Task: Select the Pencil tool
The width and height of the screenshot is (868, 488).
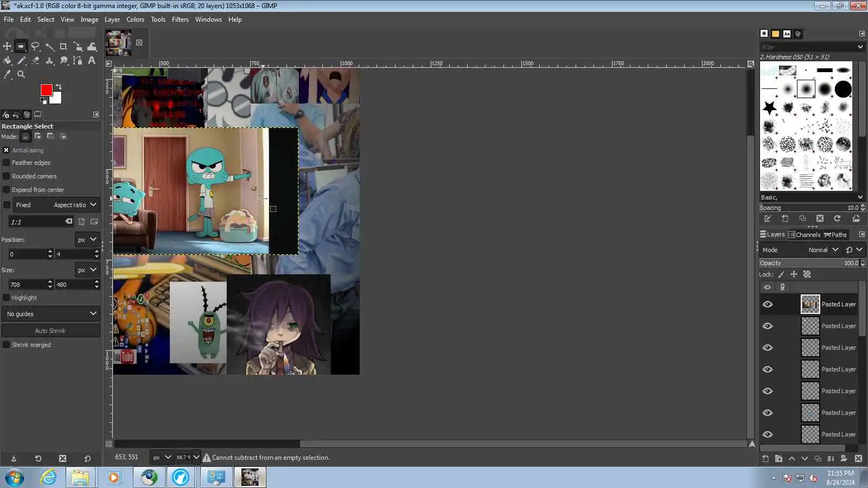Action: 21,61
